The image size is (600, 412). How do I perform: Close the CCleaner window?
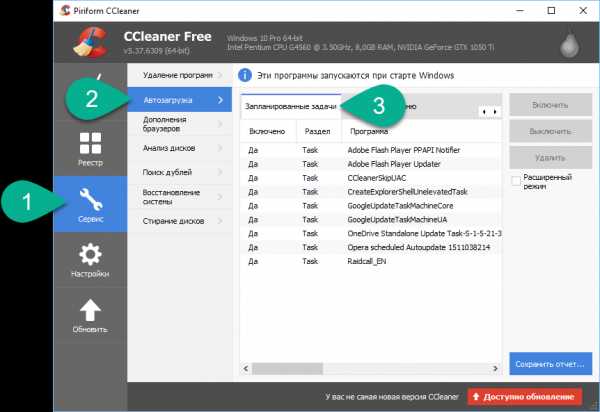(x=583, y=10)
